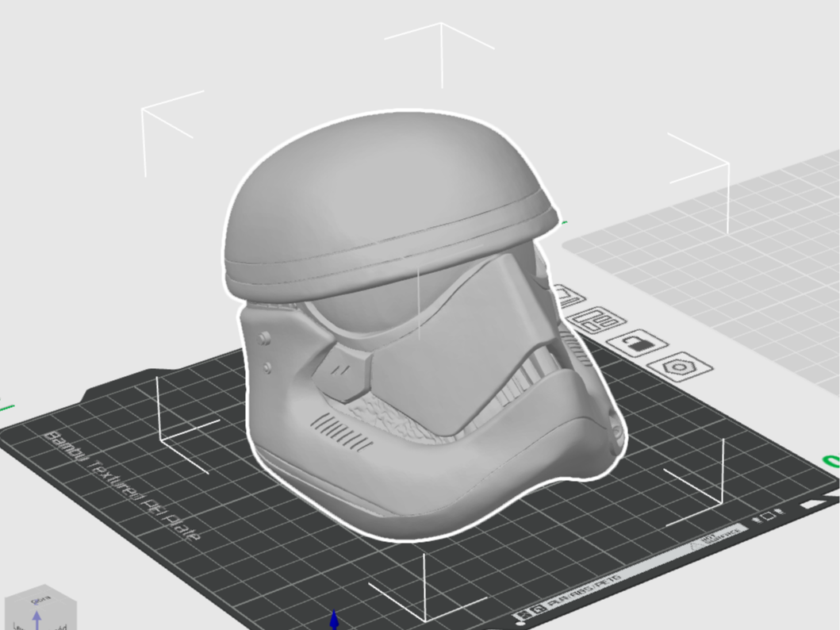
Task: Click the arrange objects plate icon
Action: [x=598, y=320]
